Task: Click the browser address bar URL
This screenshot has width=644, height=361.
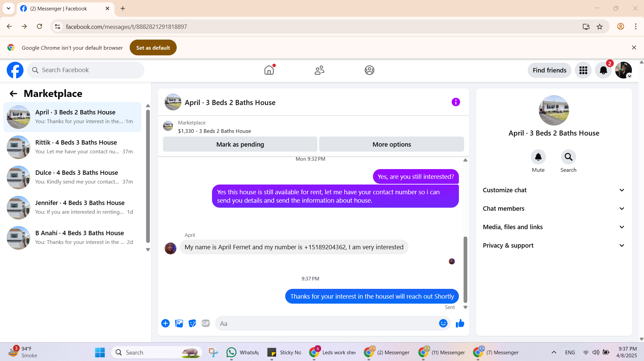Action: (x=126, y=27)
